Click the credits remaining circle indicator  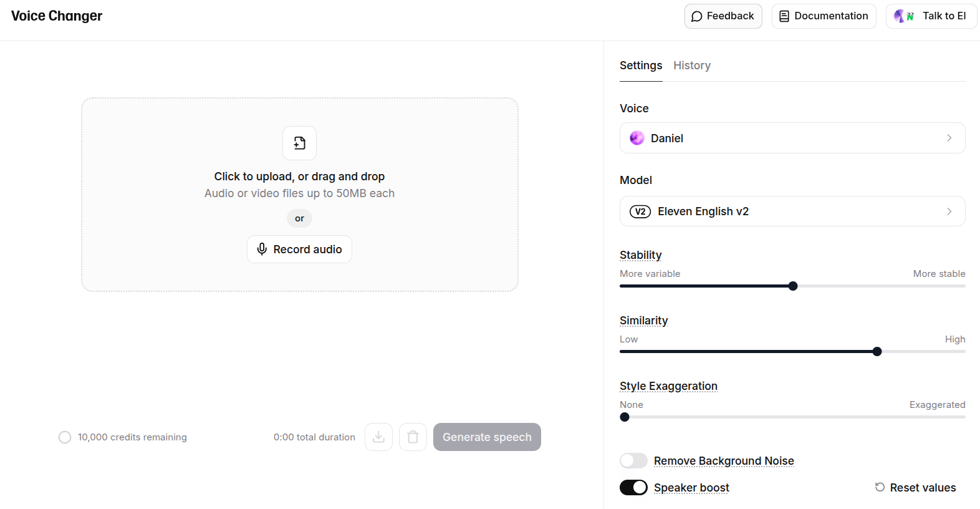coord(65,437)
